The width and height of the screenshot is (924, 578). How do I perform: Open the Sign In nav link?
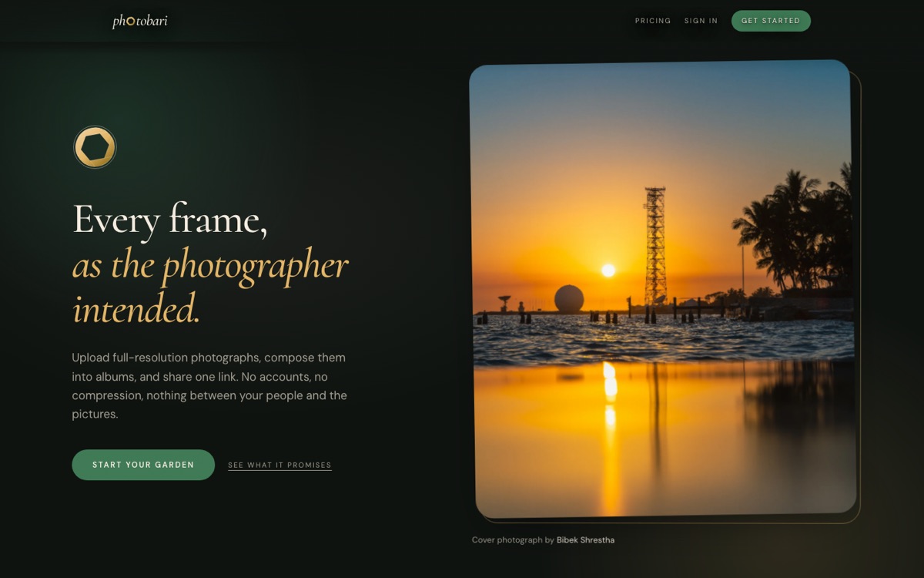[x=701, y=21]
